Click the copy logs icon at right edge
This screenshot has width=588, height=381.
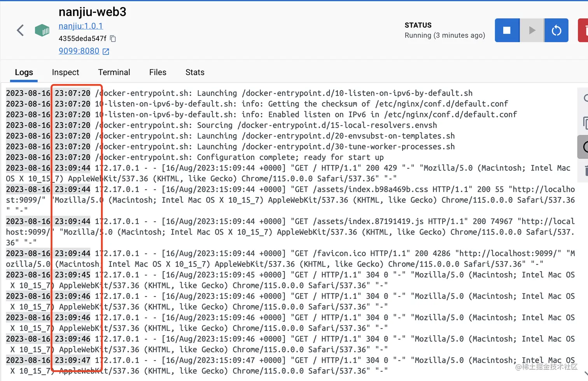(x=585, y=123)
